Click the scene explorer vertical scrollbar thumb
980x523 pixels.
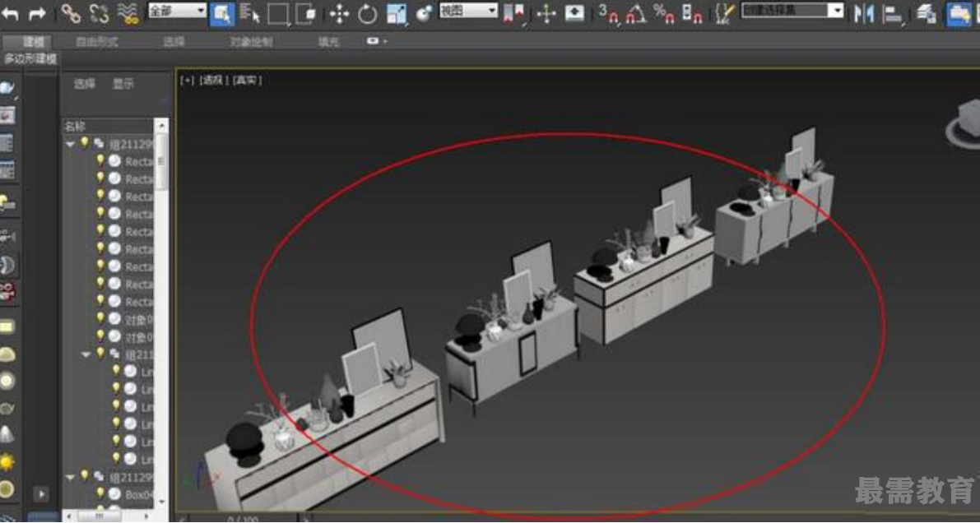point(161,161)
